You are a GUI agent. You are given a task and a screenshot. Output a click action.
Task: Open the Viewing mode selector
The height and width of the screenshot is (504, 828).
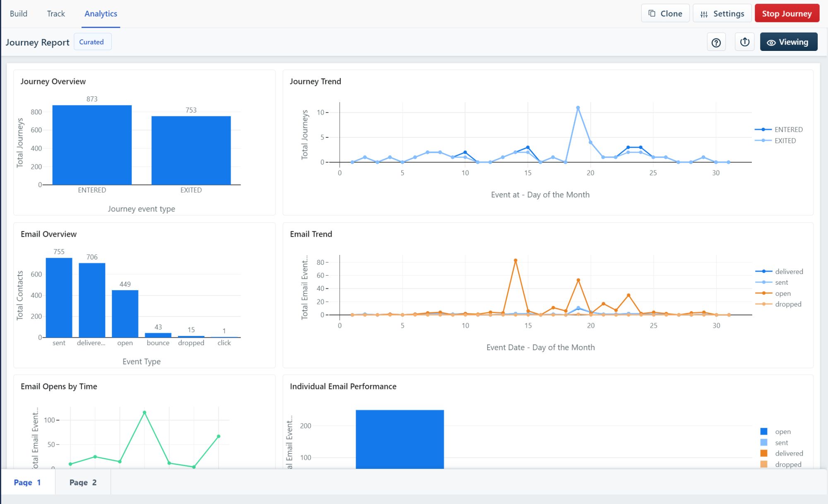(x=788, y=42)
